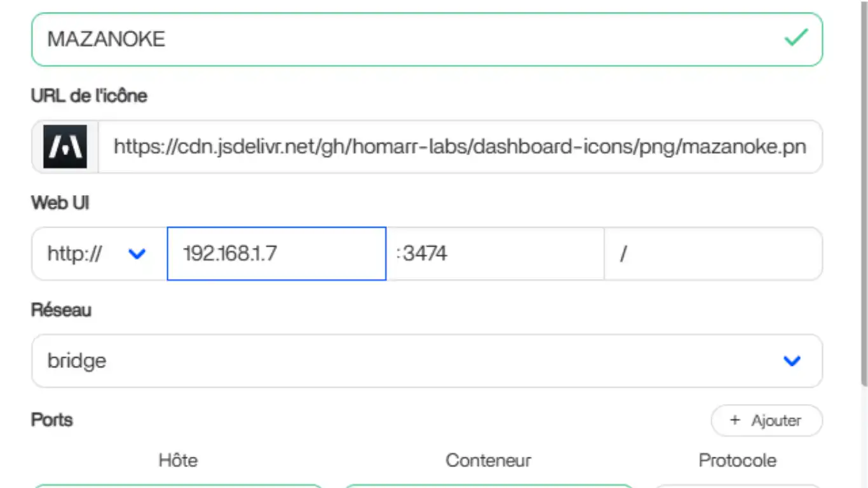Select the 192.168.1.7 host address field
868x488 pixels.
pos(276,254)
